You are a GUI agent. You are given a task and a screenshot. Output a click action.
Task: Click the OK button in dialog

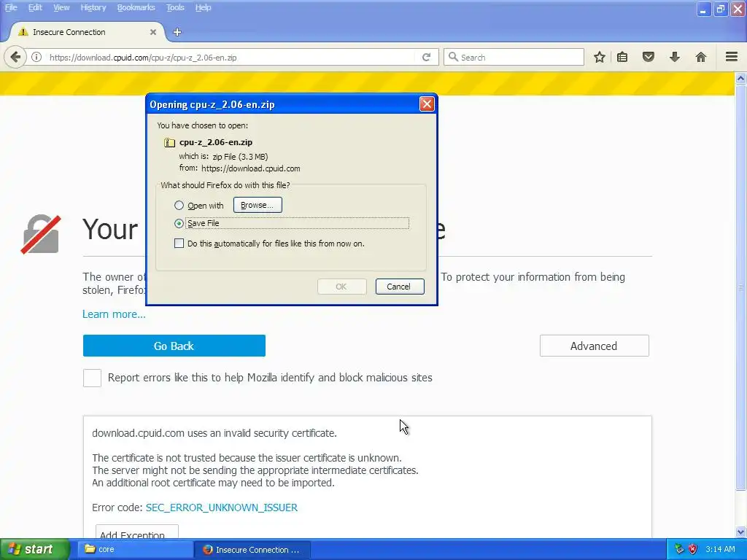click(341, 287)
